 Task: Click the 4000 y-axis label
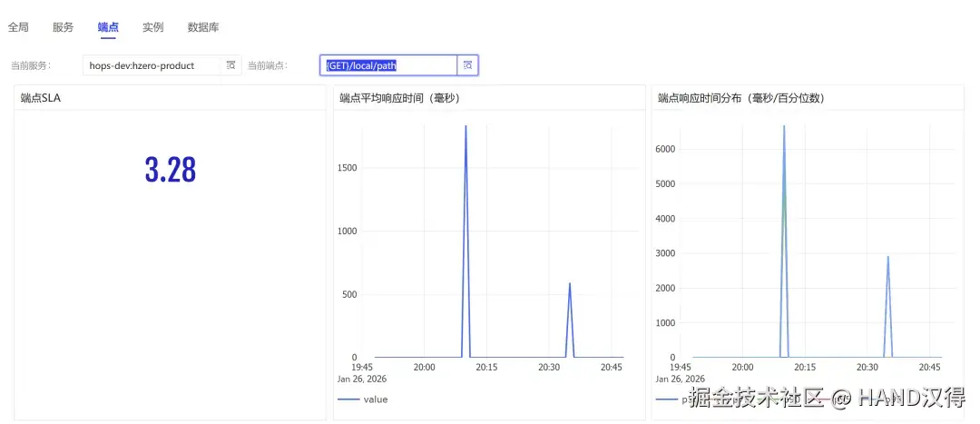pyautogui.click(x=663, y=218)
